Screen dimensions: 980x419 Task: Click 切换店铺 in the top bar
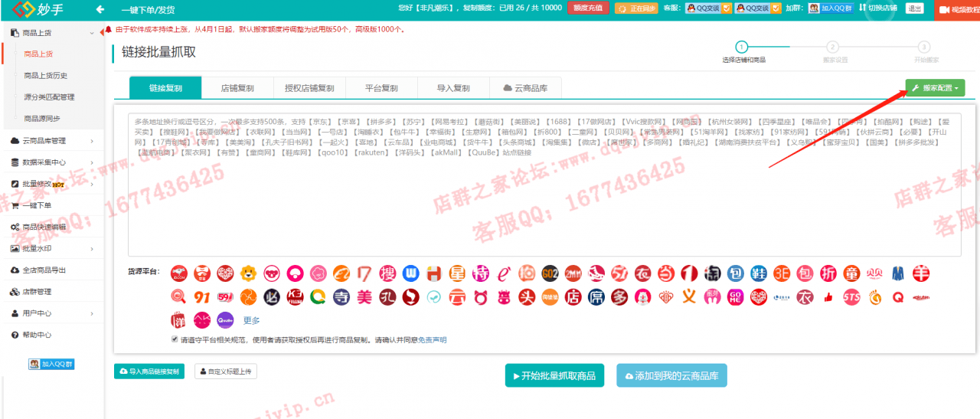click(x=877, y=8)
